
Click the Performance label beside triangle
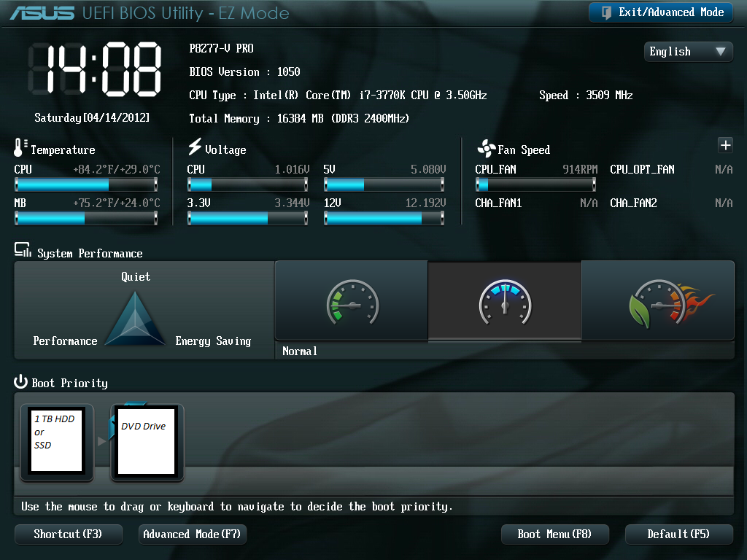click(x=65, y=341)
